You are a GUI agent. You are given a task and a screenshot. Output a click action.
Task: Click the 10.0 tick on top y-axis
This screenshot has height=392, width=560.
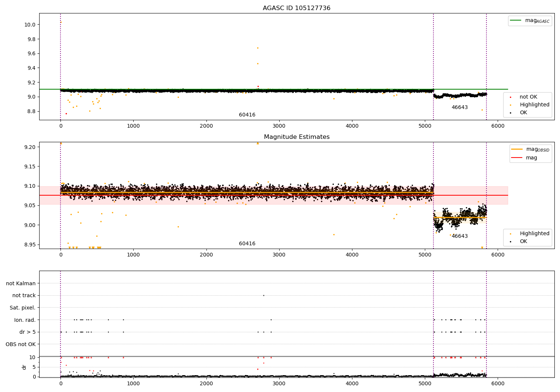click(x=29, y=25)
